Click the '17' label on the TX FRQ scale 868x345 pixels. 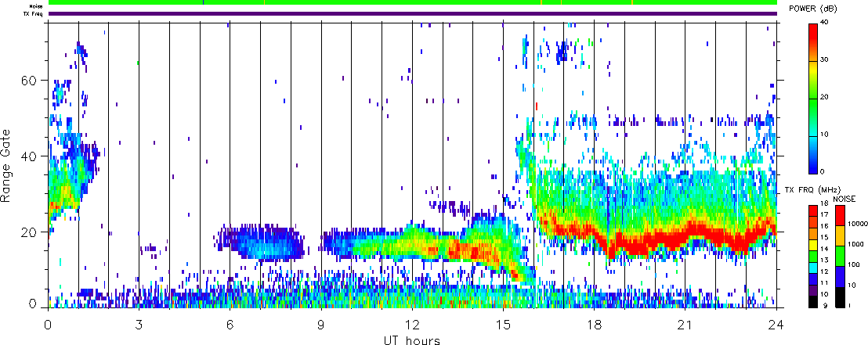[825, 214]
